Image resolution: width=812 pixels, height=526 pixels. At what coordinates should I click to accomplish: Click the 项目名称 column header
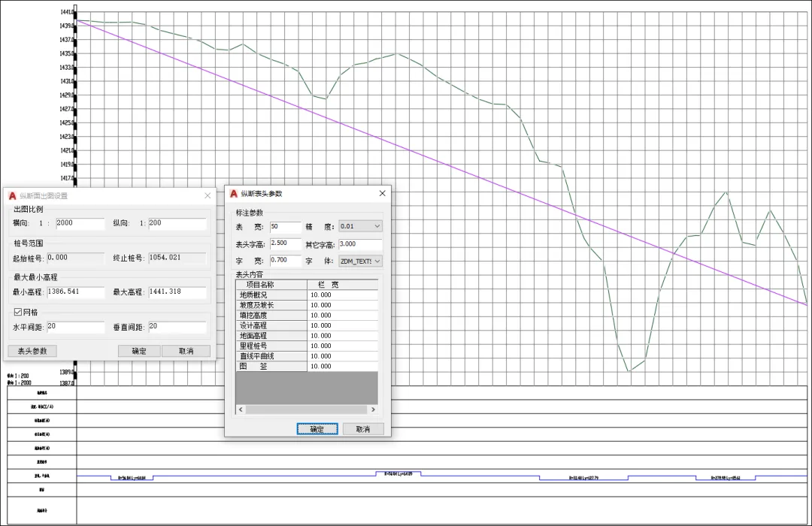point(272,285)
